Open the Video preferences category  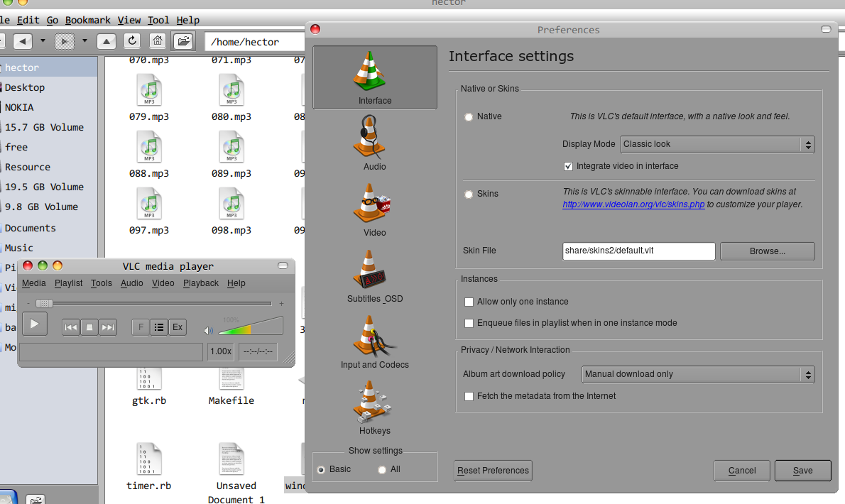tap(374, 209)
